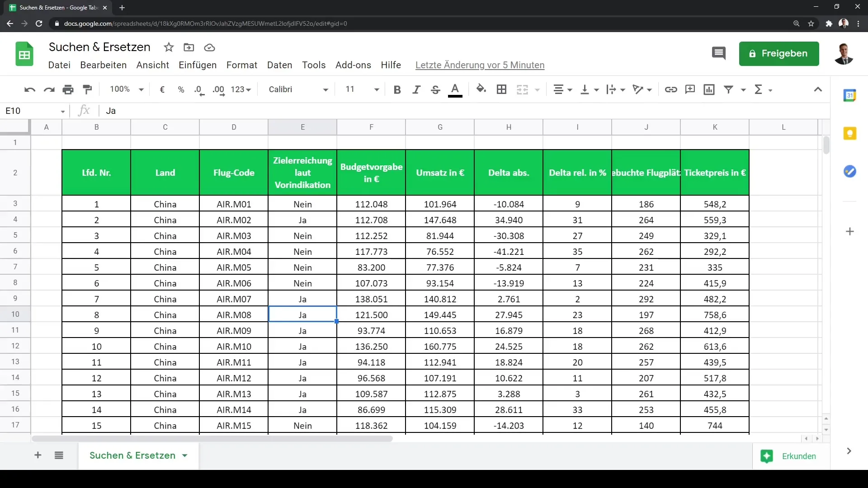Expand filter views arrow
This screenshot has height=488, width=868.
point(743,89)
